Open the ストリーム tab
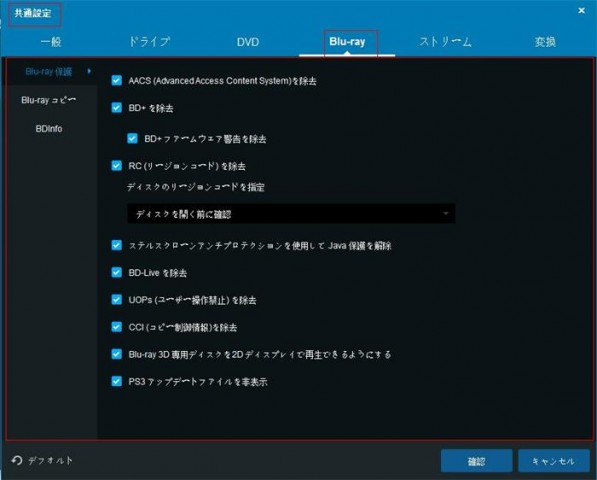The height and width of the screenshot is (480, 597). coord(445,42)
